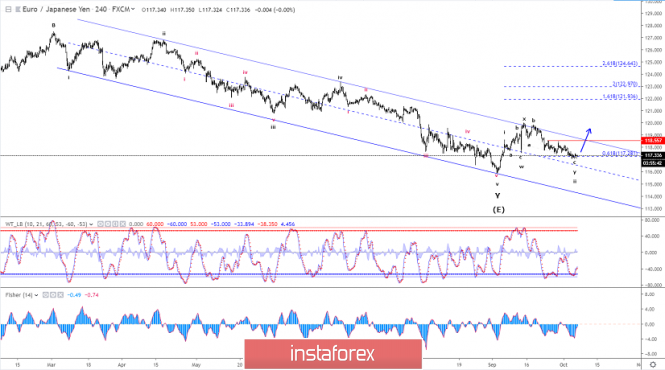
Task: Click the Oct date label on the time axis
Action: click(563, 364)
